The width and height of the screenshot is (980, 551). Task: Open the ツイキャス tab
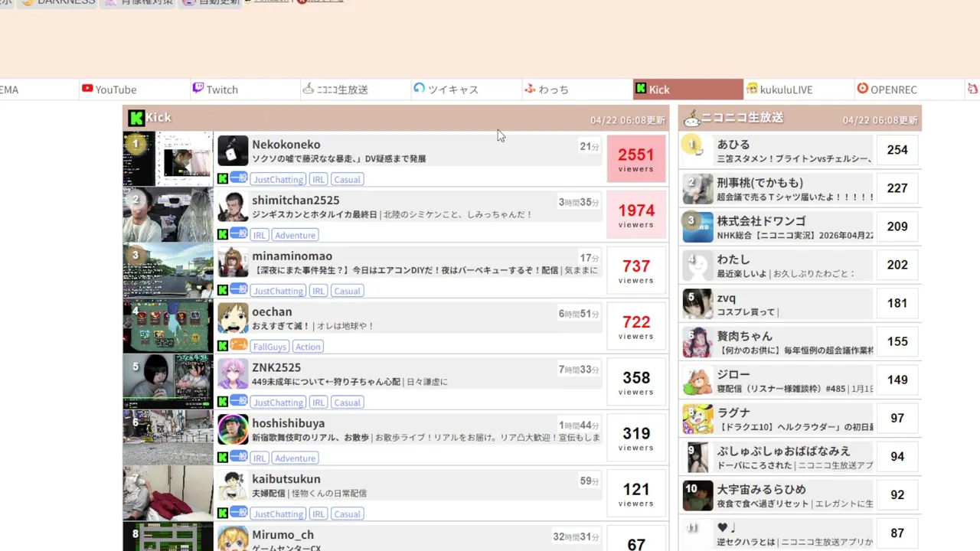point(466,90)
